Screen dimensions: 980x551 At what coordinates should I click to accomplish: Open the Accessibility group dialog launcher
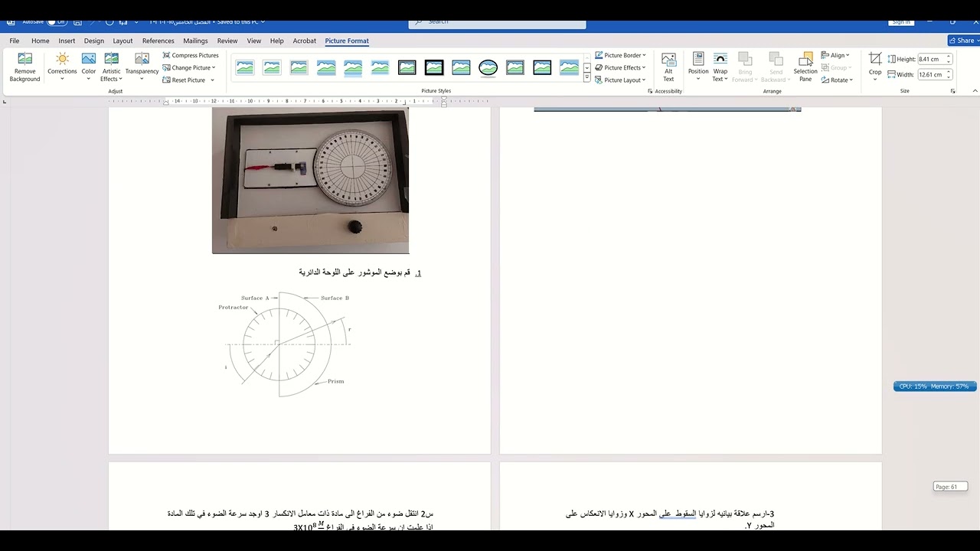[x=650, y=91]
